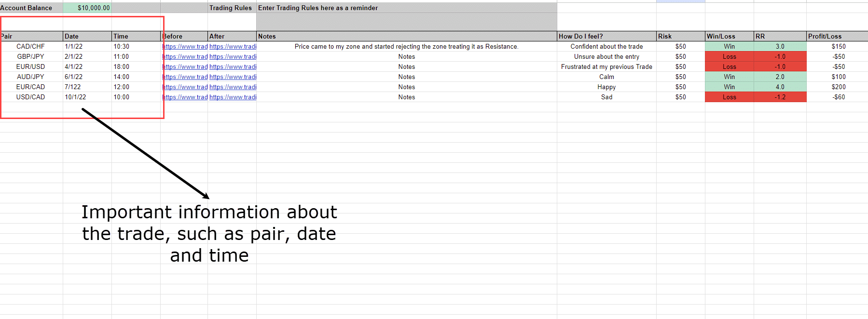Click the USD/CAD pair cell
868x319 pixels.
point(31,97)
